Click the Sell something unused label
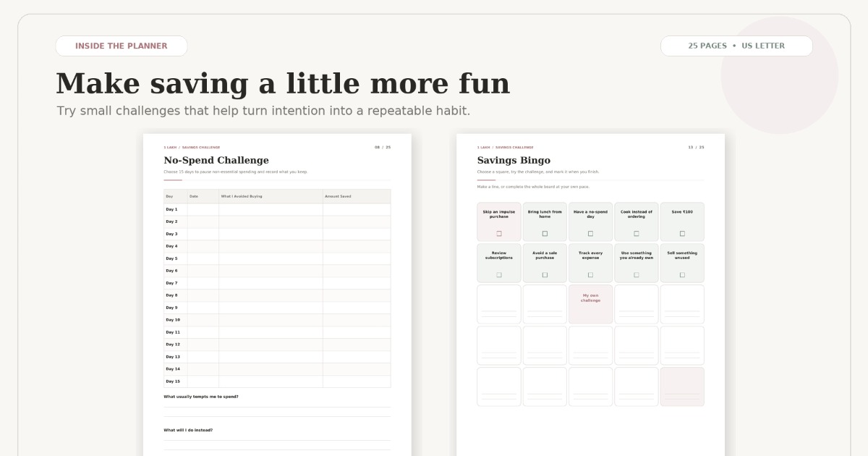Viewport: 868px width, 456px height. 682,256
